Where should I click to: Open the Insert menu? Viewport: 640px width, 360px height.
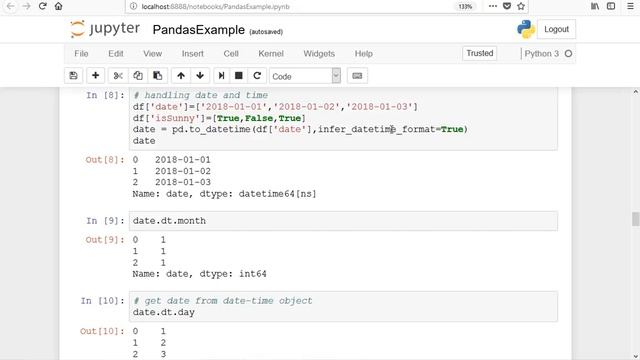pos(193,53)
